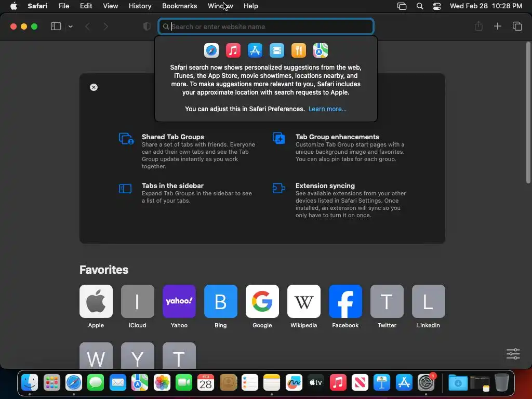Show the tab overview
The width and height of the screenshot is (532, 399).
click(517, 26)
